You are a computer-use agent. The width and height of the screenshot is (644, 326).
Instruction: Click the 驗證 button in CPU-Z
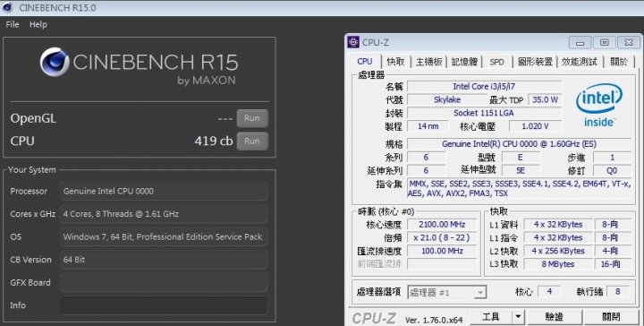click(x=555, y=317)
